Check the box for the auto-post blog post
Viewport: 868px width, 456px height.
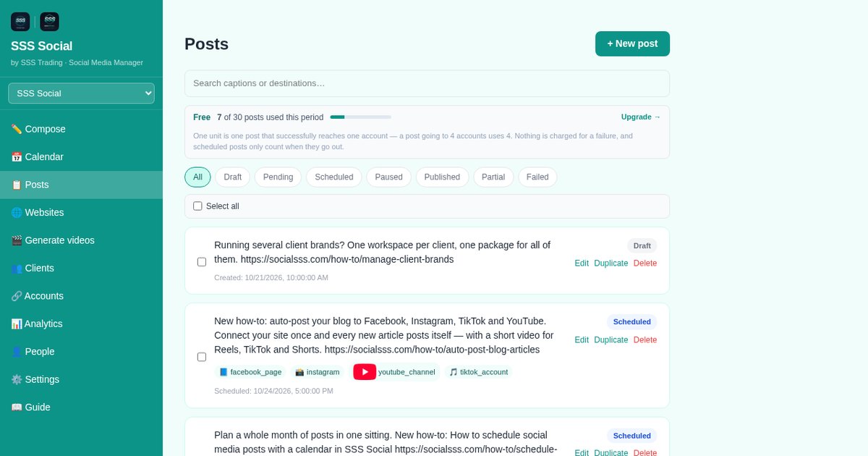pos(202,357)
